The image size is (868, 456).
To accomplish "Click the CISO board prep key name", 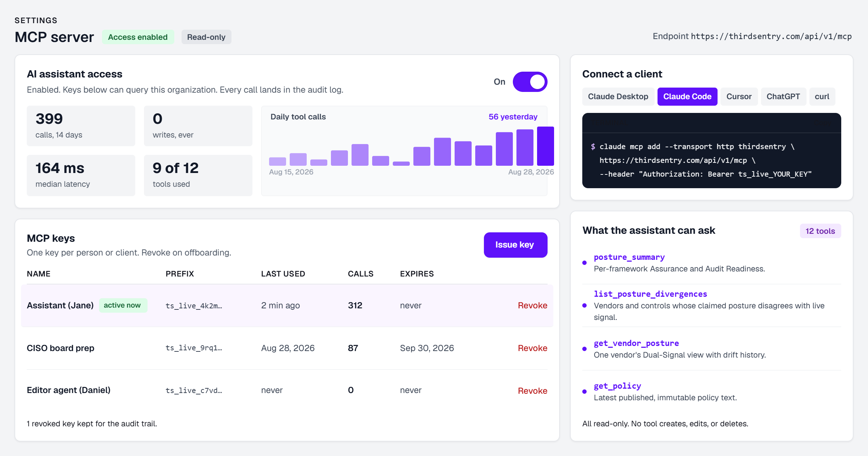I will 60,348.
